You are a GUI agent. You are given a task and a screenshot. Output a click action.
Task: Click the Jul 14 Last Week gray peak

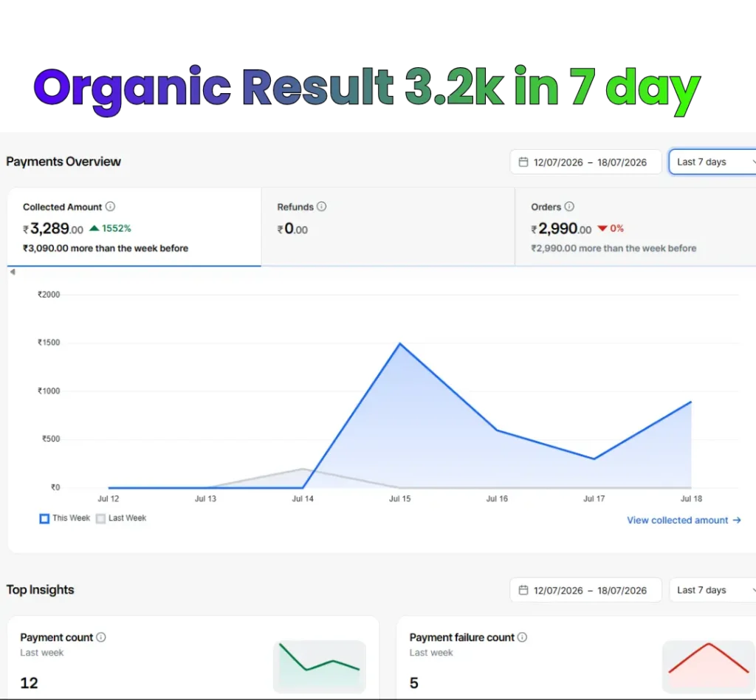(x=302, y=469)
